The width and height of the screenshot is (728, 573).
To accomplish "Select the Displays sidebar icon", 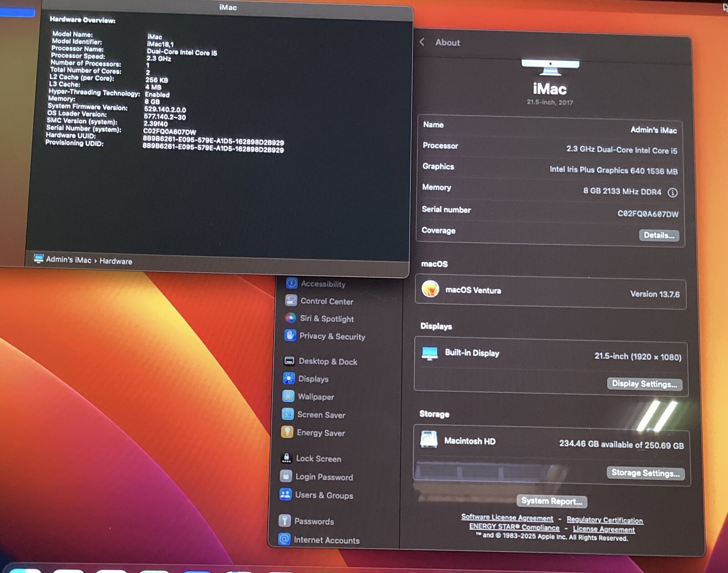I will click(x=288, y=378).
